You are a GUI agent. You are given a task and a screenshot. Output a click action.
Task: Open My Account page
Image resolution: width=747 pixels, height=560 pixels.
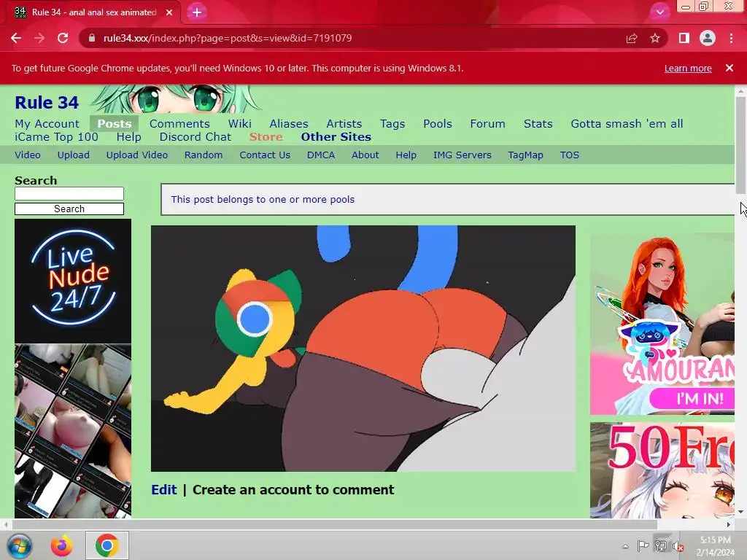point(47,124)
